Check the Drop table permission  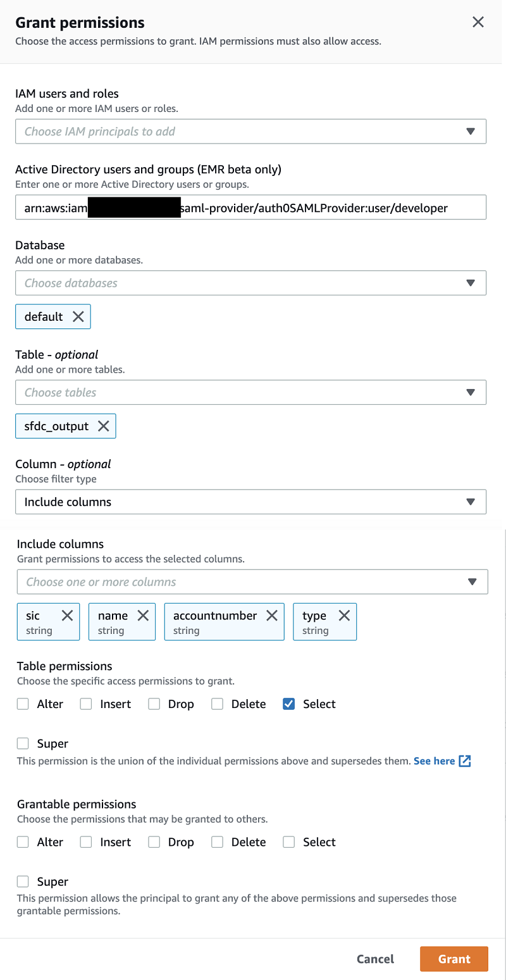[x=154, y=704]
